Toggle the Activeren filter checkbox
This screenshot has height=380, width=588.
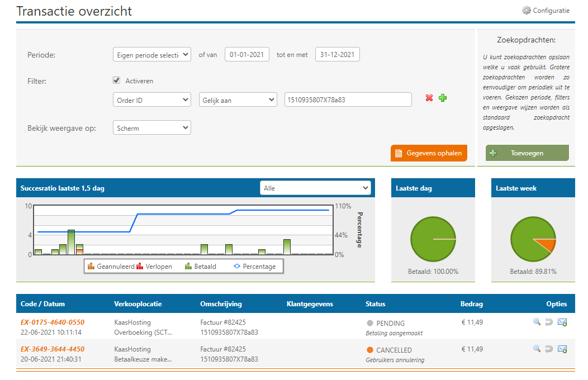pyautogui.click(x=117, y=80)
